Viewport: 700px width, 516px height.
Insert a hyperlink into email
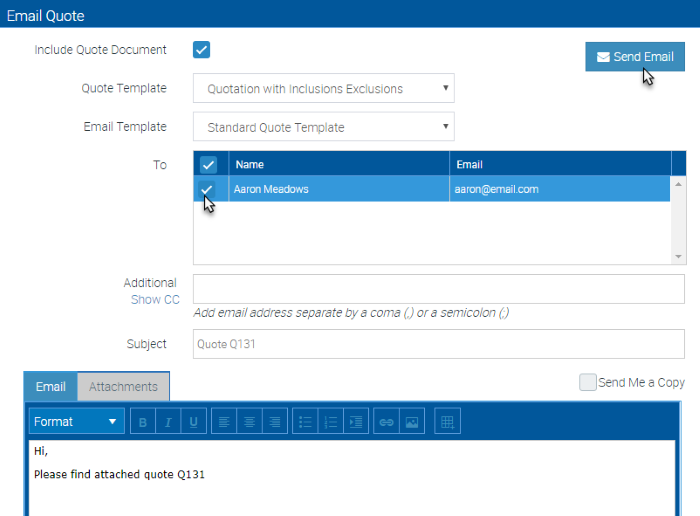(387, 421)
